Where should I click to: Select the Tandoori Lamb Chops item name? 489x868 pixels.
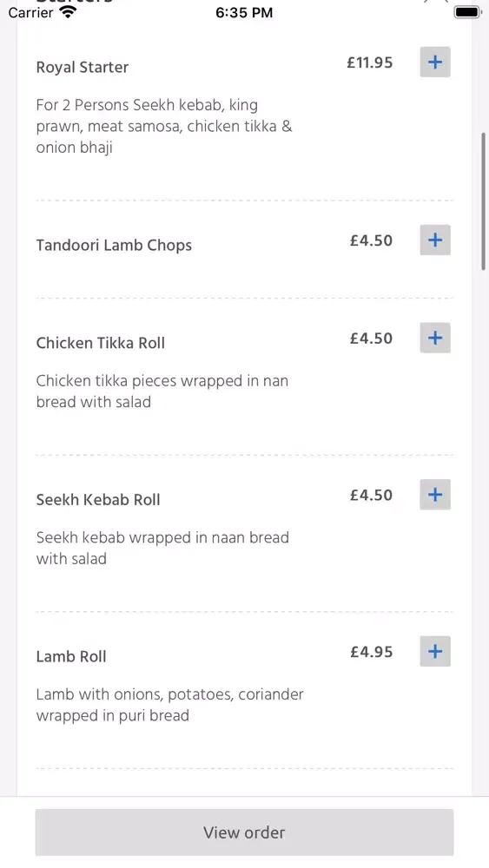click(x=114, y=246)
